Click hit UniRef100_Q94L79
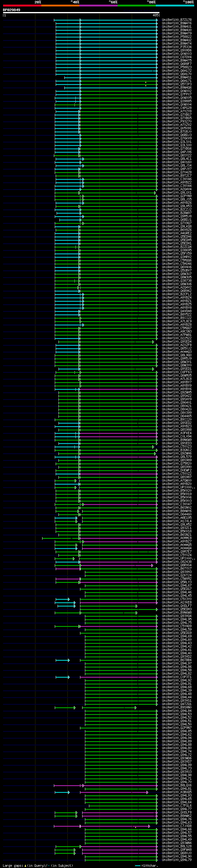197x868 pixels. tap(177, 860)
